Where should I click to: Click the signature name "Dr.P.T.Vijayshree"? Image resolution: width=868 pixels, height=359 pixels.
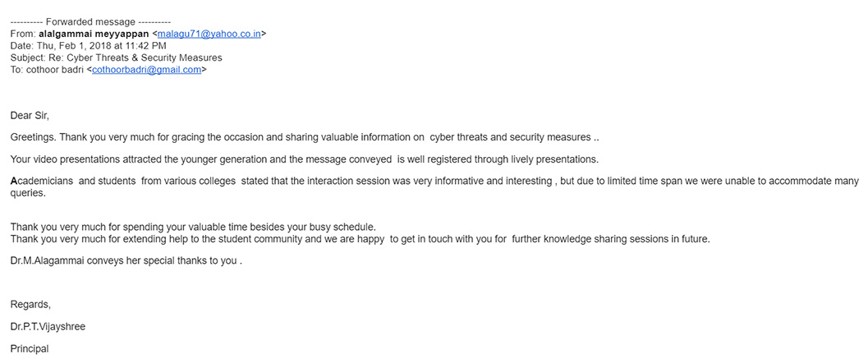[48, 327]
